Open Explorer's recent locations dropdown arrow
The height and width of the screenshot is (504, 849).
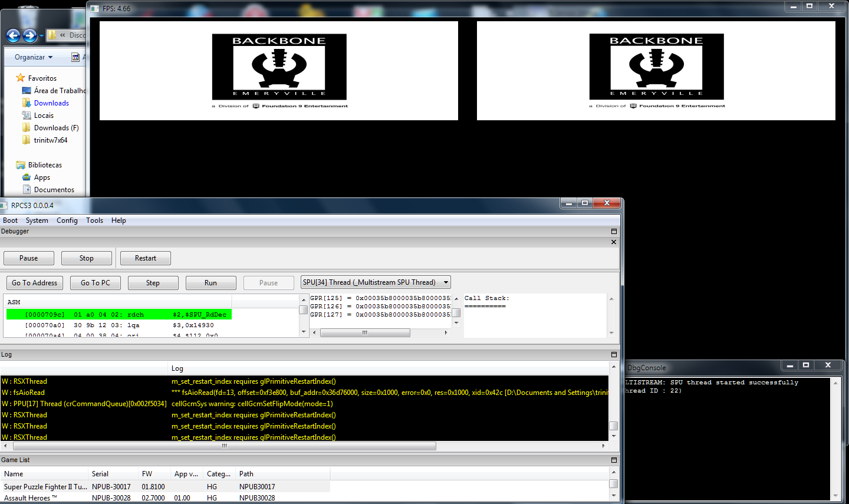click(x=41, y=36)
